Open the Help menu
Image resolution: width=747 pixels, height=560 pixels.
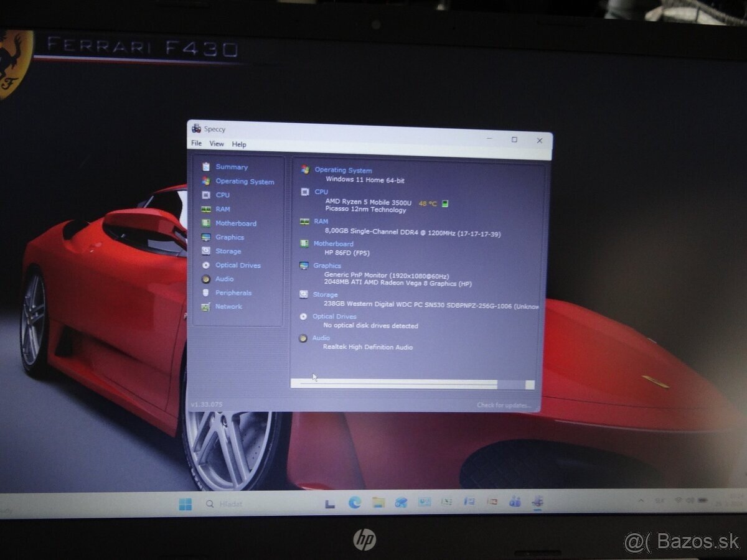[x=239, y=144]
